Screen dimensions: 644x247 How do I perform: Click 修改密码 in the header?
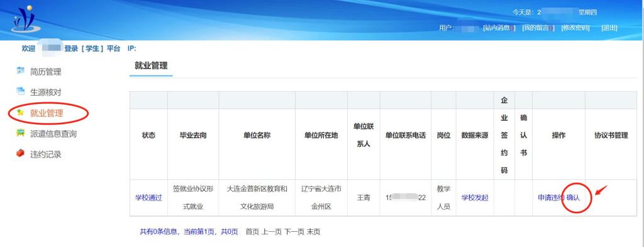pos(575,28)
